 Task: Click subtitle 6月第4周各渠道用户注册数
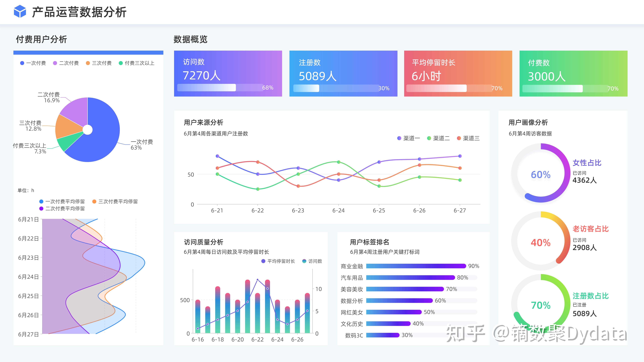pos(216,134)
